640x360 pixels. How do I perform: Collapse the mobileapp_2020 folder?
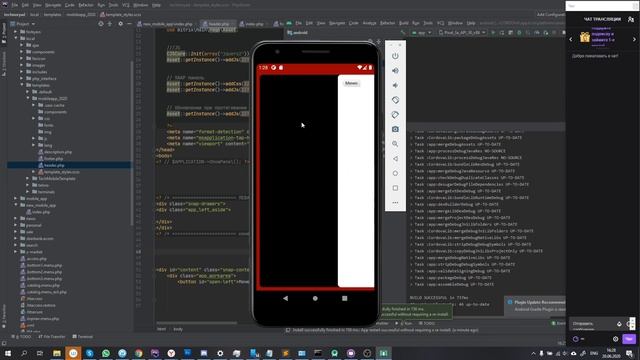pyautogui.click(x=28, y=98)
